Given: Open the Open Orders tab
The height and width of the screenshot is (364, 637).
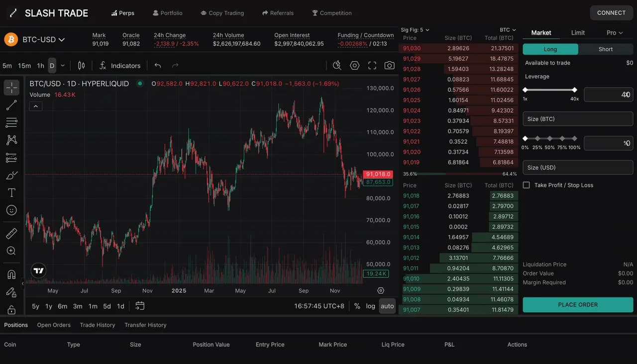Looking at the screenshot, I should point(54,325).
